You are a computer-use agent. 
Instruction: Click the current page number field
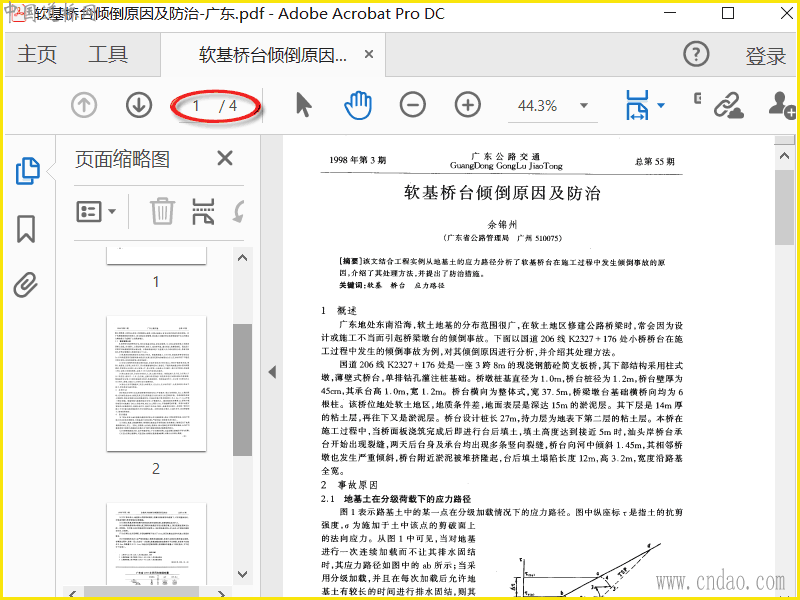(195, 106)
